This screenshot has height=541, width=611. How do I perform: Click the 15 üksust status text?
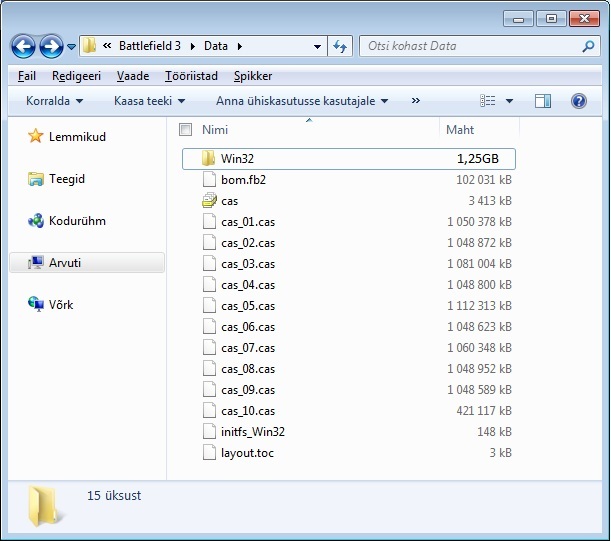pyautogui.click(x=114, y=495)
